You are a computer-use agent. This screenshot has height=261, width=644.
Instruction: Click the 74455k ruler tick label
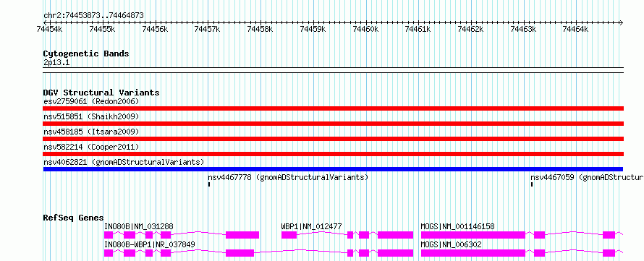point(102,29)
